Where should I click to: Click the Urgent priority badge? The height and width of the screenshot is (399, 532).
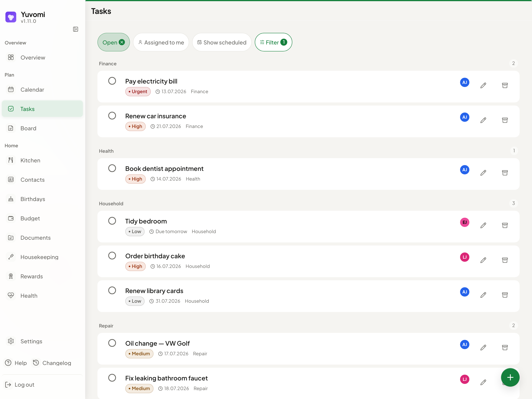click(x=138, y=92)
